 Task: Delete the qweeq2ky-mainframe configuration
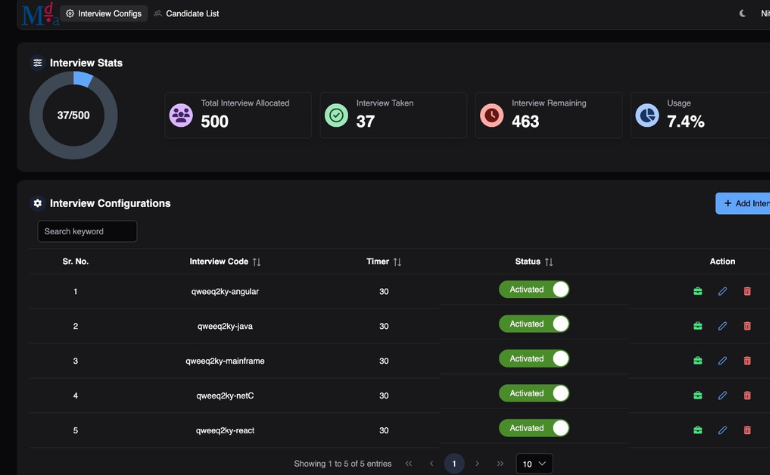click(x=747, y=360)
